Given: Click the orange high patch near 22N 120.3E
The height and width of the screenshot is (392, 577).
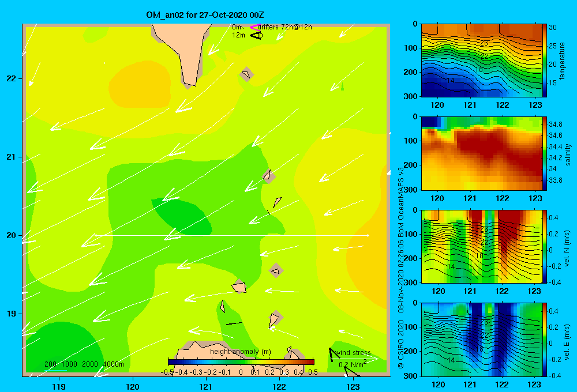Looking at the screenshot, I should pyautogui.click(x=140, y=84).
